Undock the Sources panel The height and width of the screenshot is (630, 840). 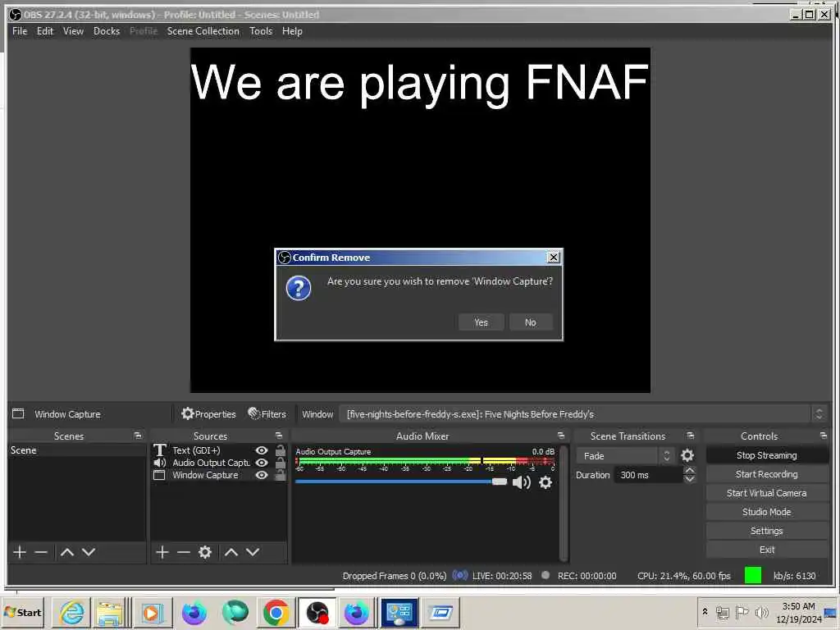279,436
